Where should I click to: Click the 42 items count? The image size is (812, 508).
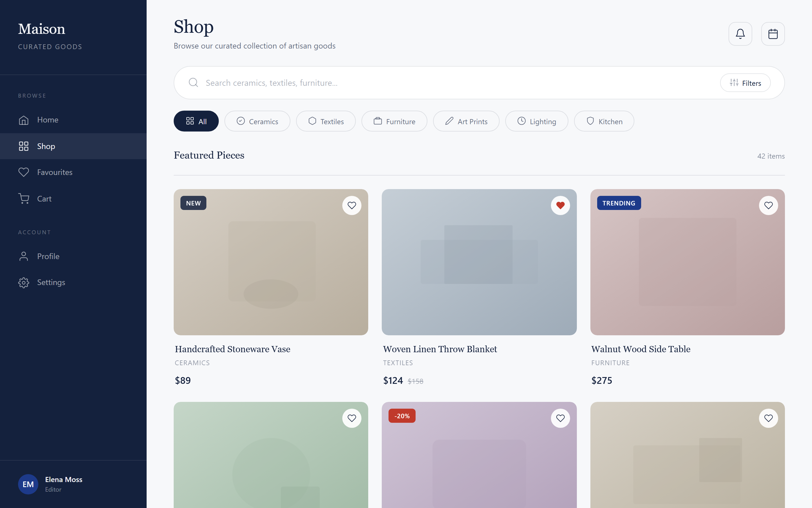pos(771,156)
